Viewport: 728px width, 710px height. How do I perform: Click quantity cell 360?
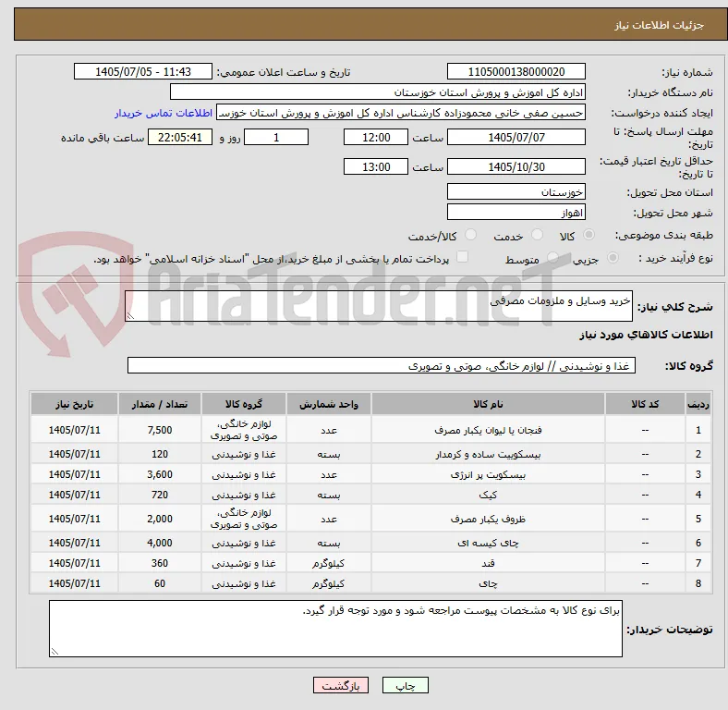coord(160,563)
